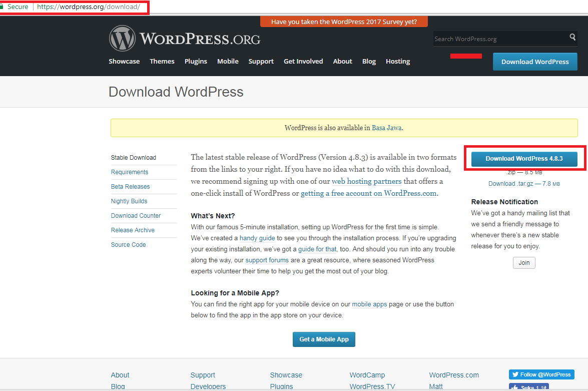Open the Release Archive sidebar link
Screen dimensions: 588x391
(133, 230)
